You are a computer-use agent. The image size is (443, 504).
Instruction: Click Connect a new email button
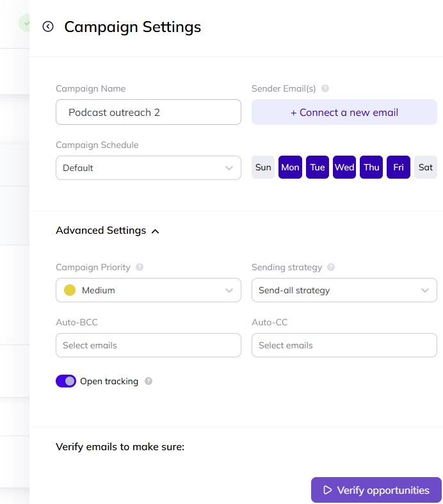tap(344, 112)
